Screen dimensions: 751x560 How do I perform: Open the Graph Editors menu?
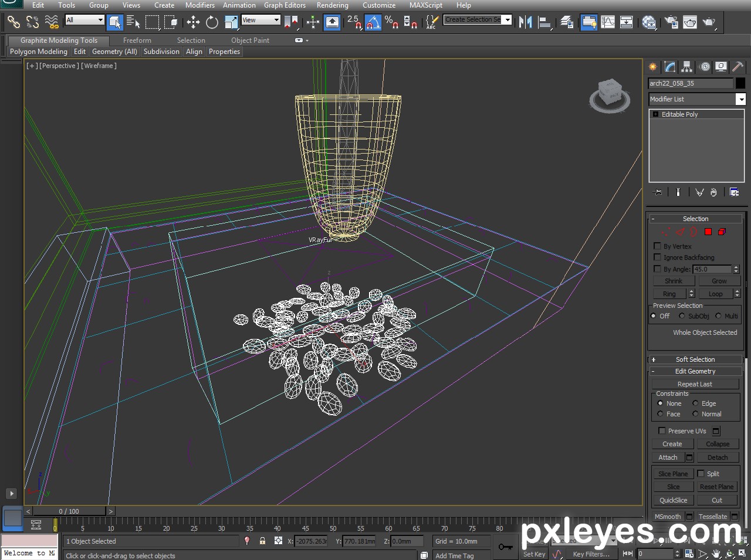point(285,5)
